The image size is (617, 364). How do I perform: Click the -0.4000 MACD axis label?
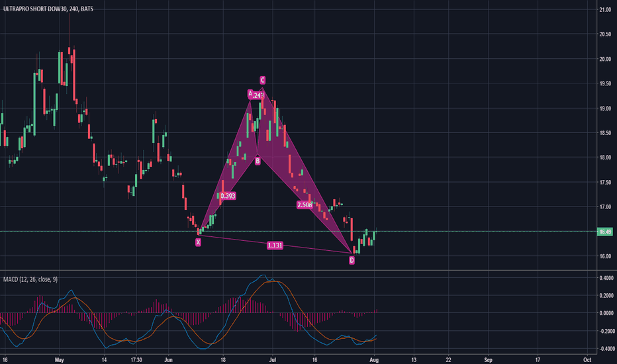[x=606, y=349]
